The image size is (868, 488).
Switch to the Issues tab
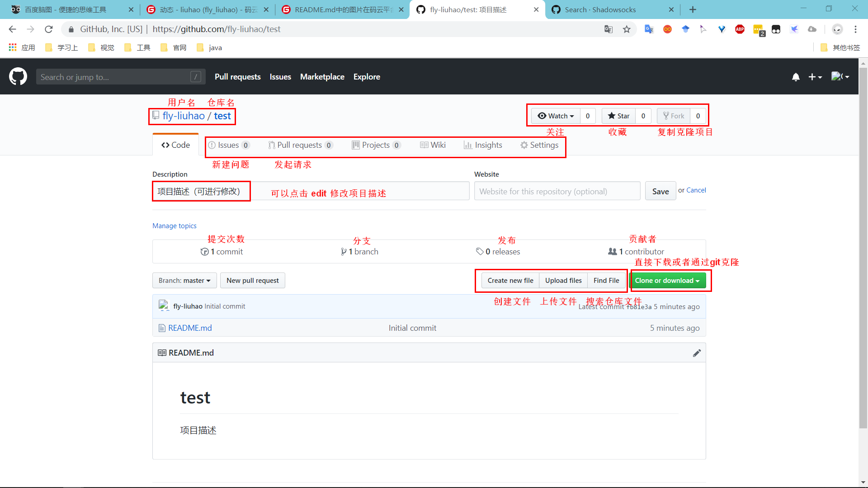pyautogui.click(x=228, y=145)
